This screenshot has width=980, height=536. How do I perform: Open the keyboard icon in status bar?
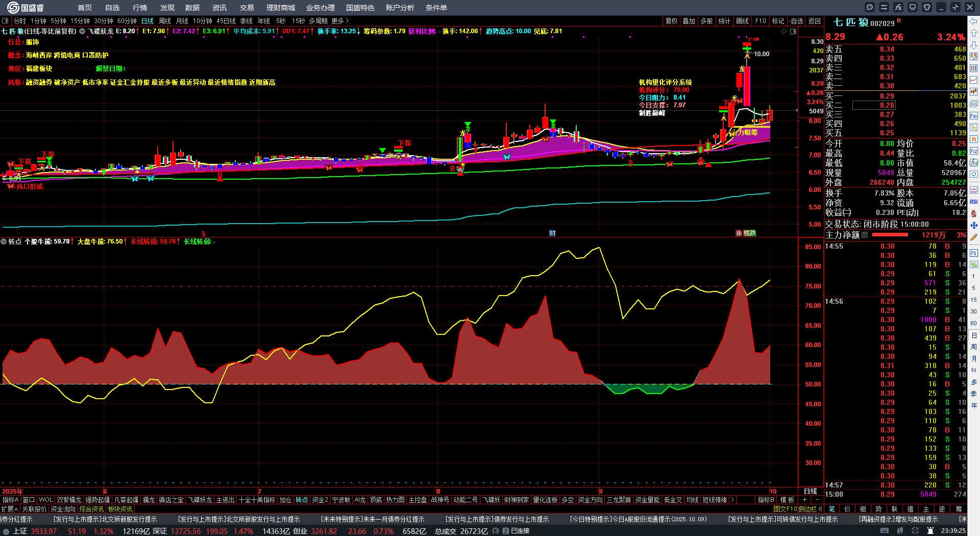(x=885, y=531)
